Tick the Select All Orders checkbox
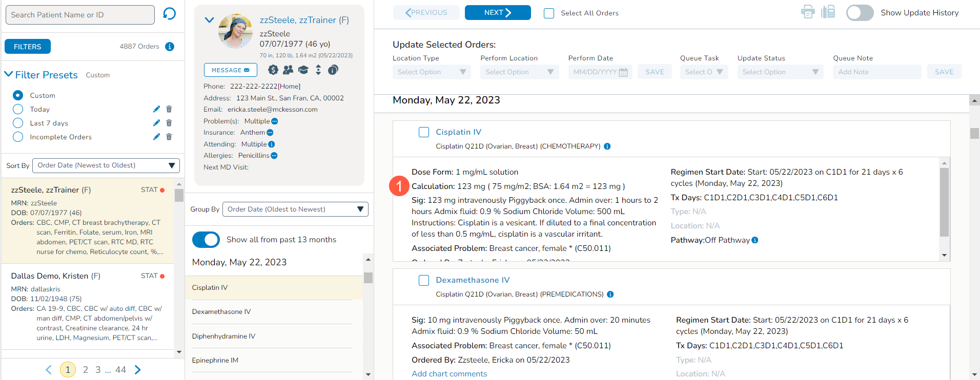The height and width of the screenshot is (380, 980). [x=549, y=13]
